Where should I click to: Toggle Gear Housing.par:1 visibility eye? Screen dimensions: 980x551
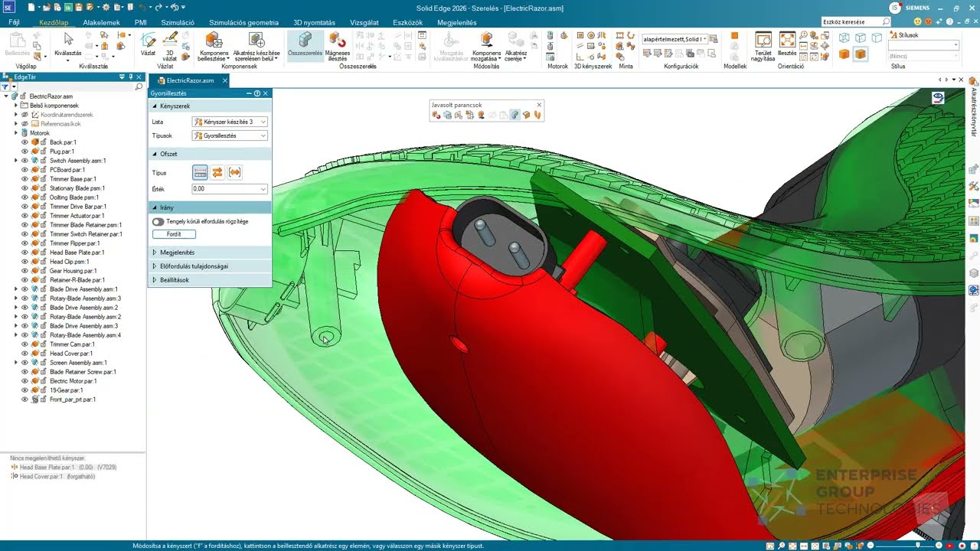coord(24,271)
